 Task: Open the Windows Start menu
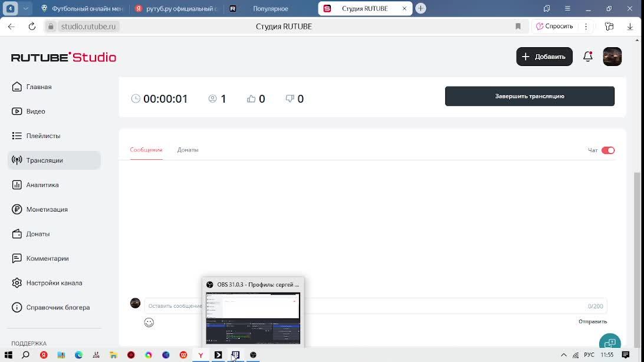pos(8,355)
